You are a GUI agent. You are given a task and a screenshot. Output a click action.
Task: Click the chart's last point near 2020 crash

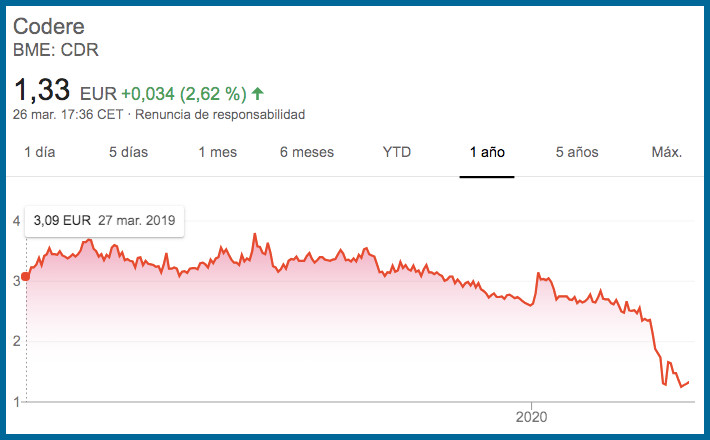[688, 383]
